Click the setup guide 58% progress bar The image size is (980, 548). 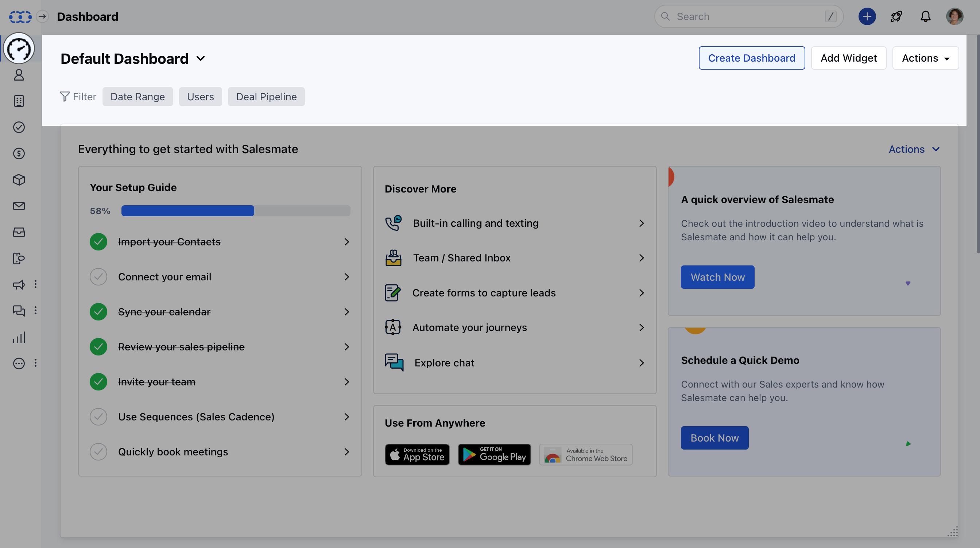point(236,211)
